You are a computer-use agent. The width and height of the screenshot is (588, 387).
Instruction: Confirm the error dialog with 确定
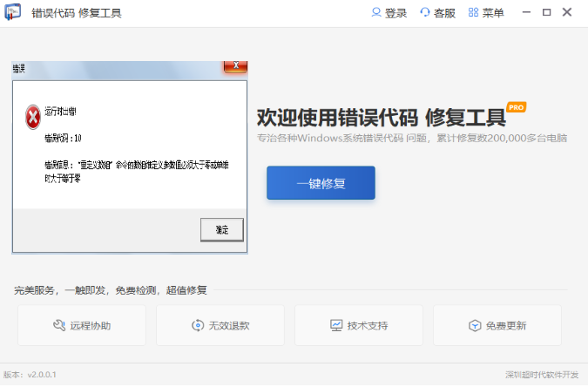(222, 230)
